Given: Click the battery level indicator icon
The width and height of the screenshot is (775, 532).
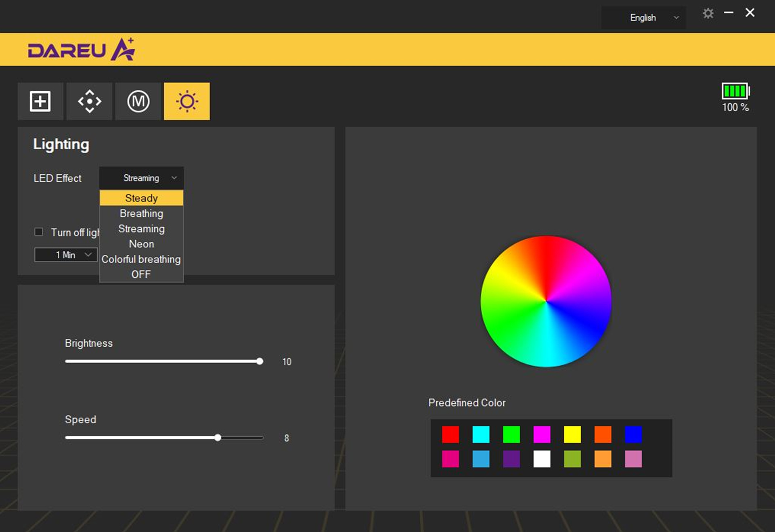Looking at the screenshot, I should pos(735,91).
